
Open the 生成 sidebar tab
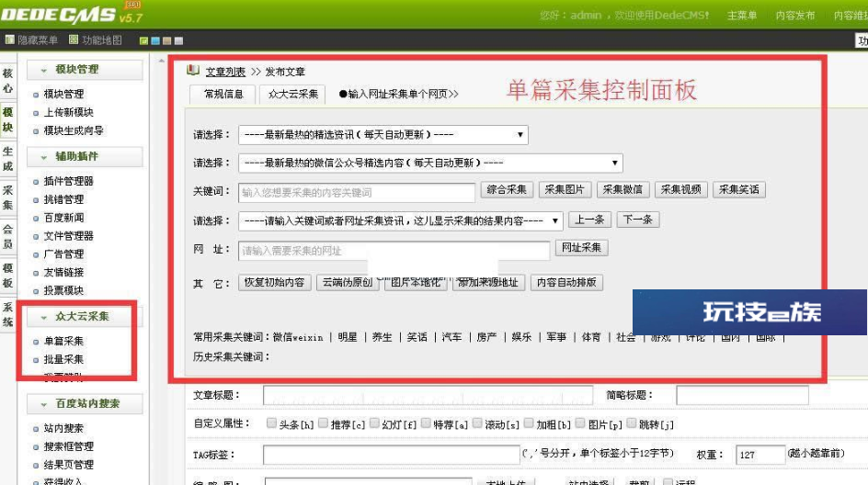click(x=7, y=159)
